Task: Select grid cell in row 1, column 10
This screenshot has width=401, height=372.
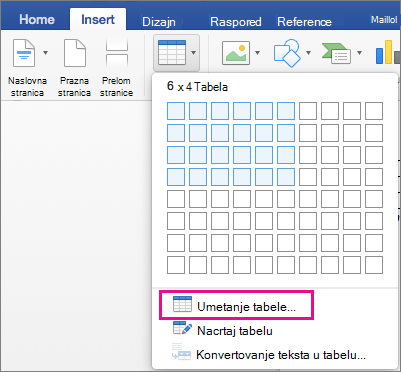Action: click(x=374, y=111)
